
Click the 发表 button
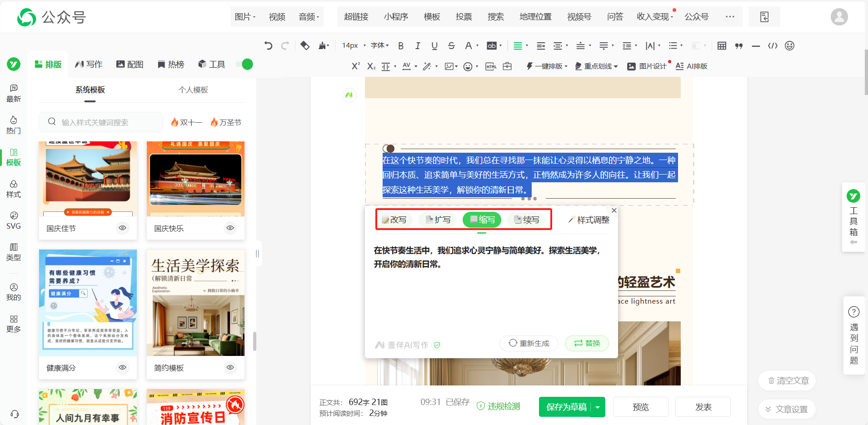click(703, 407)
